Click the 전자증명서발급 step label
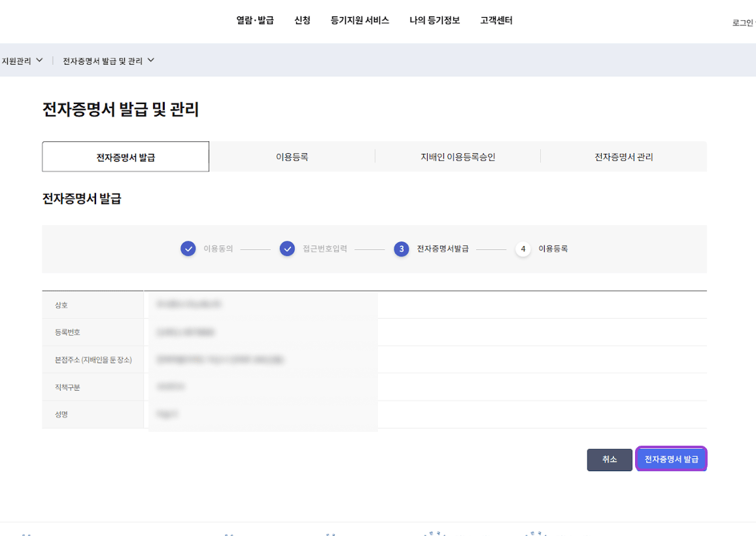The width and height of the screenshot is (756, 536). pos(443,249)
